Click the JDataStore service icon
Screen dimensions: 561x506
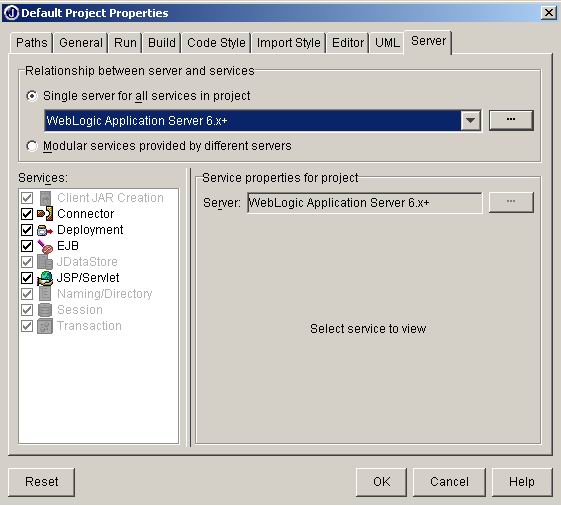[x=45, y=262]
